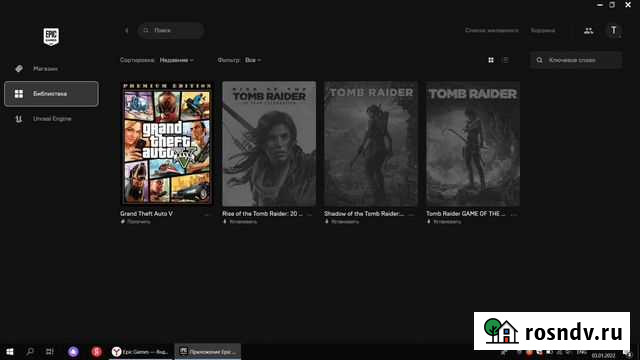Click the status button under Grand Theft Auto V
This screenshot has width=640, height=360.
[136, 222]
